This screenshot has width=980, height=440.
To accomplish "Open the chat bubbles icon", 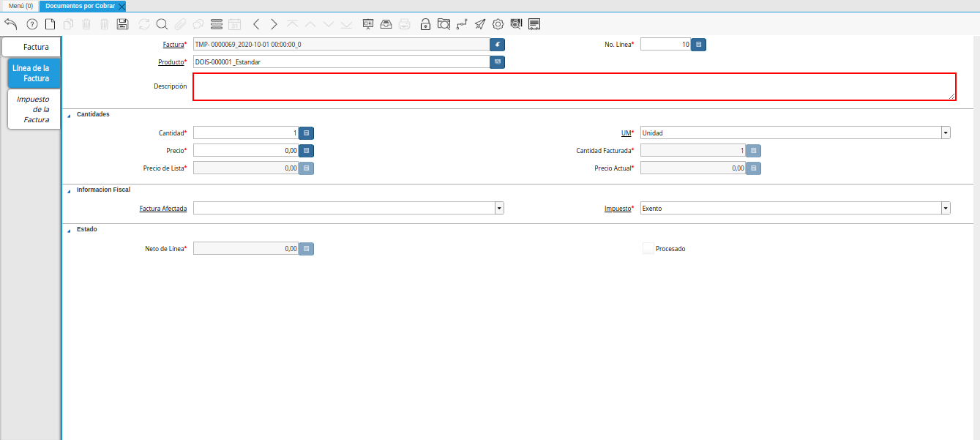I will [198, 24].
